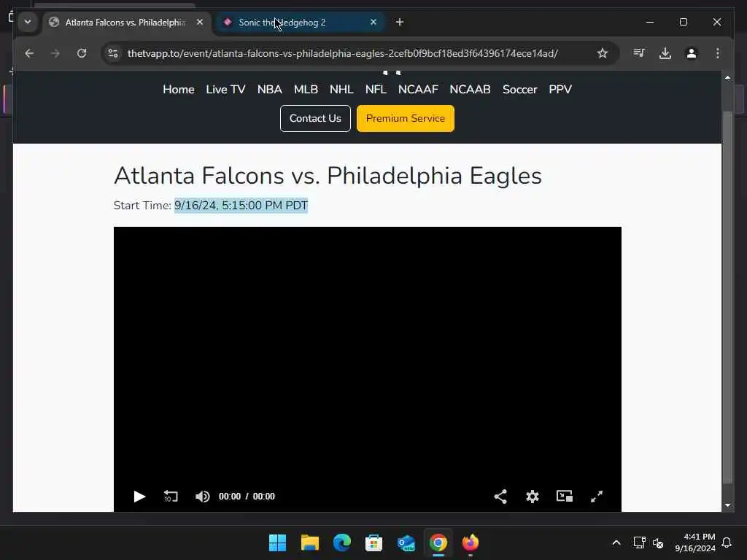Click the Premium Service button
The height and width of the screenshot is (560, 747).
(x=406, y=119)
